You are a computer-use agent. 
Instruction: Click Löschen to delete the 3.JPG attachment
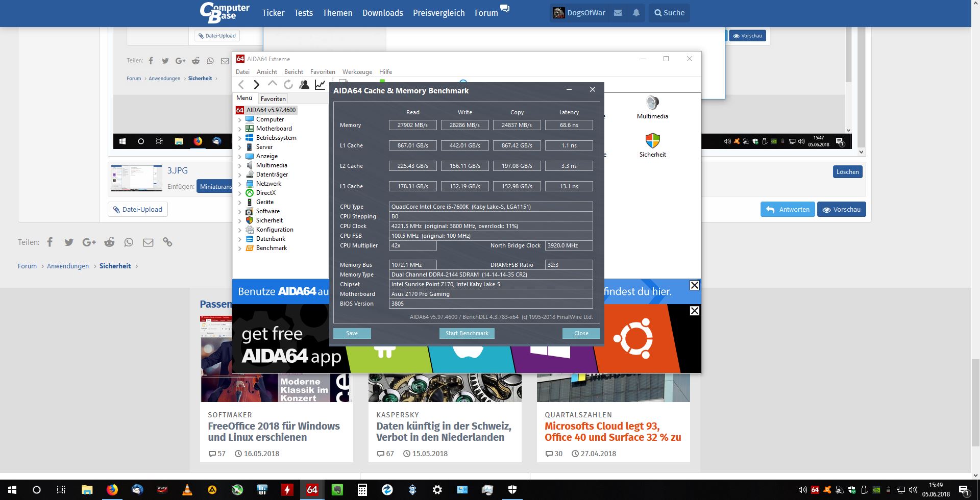[x=847, y=172]
